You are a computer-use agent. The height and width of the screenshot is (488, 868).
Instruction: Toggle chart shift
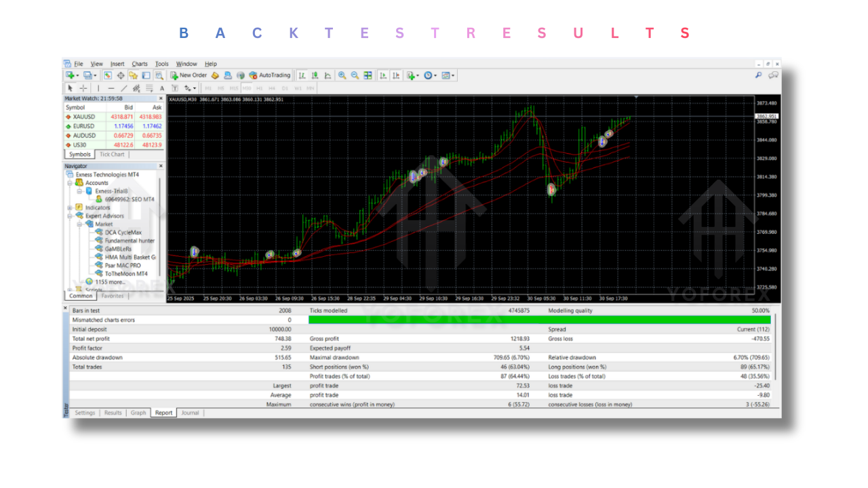click(x=395, y=75)
